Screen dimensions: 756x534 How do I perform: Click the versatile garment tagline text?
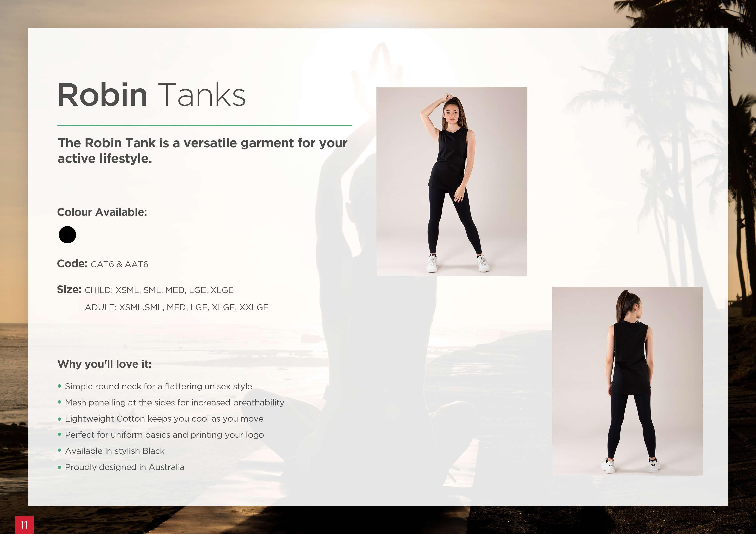point(203,151)
